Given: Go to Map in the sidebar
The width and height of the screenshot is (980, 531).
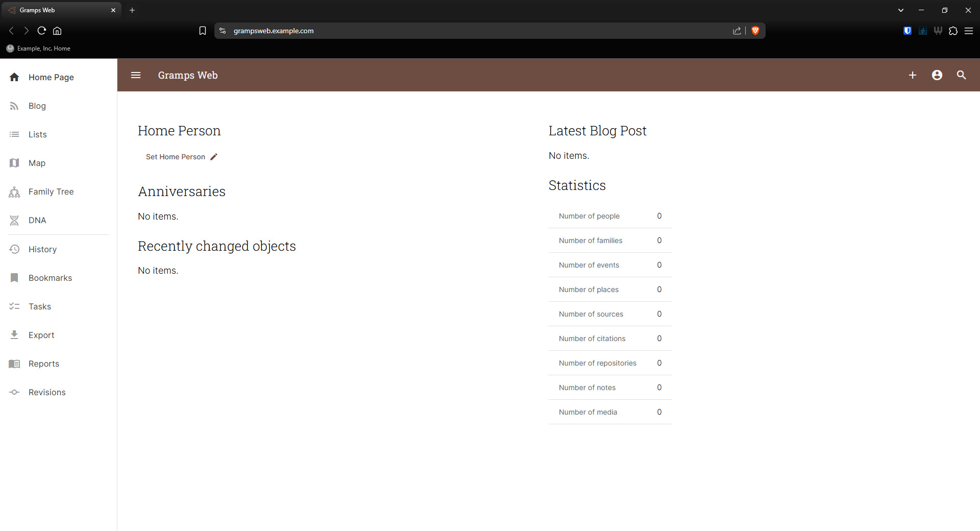Looking at the screenshot, I should click(37, 163).
